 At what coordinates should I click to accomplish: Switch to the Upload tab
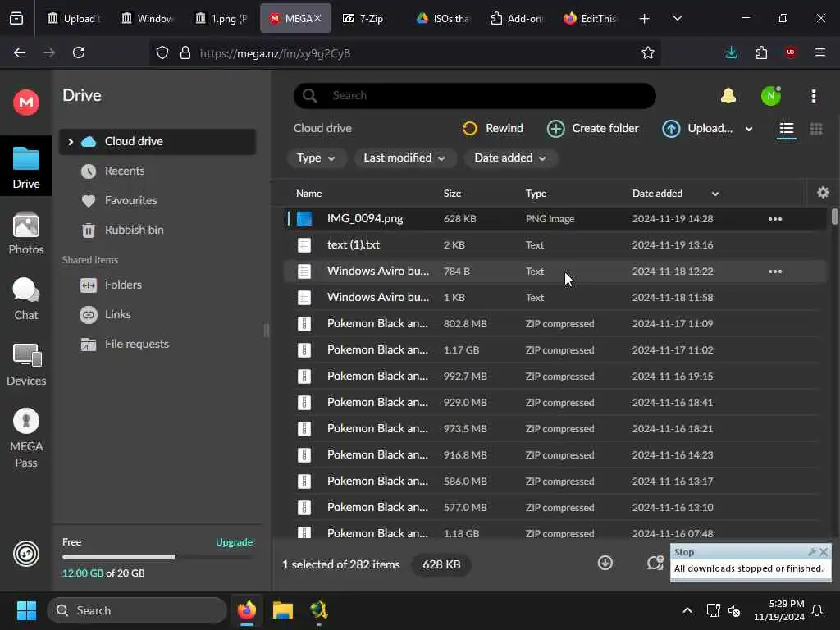pos(75,18)
